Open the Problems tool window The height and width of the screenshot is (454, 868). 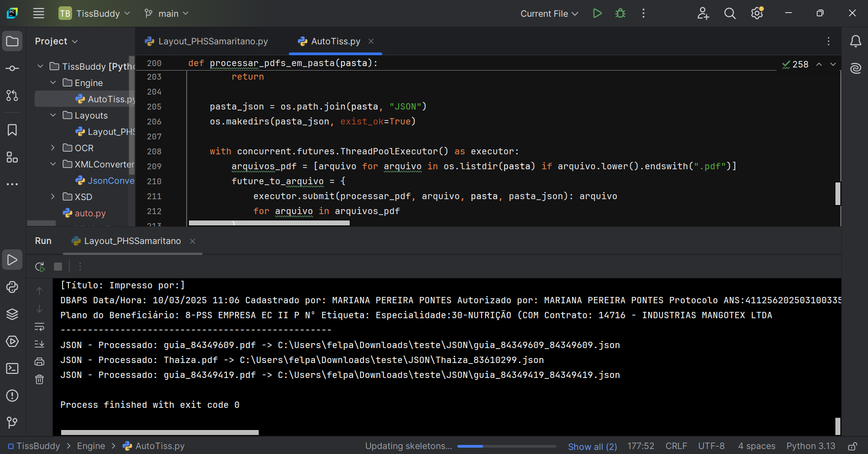12,396
